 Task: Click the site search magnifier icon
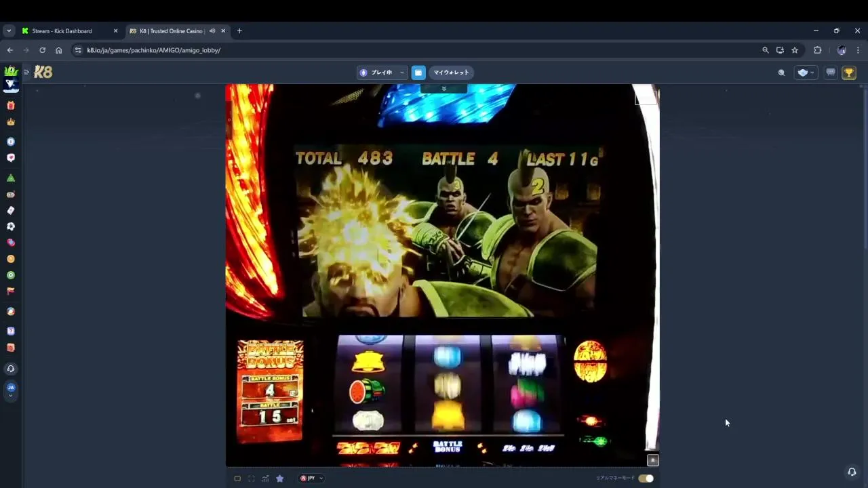(x=781, y=73)
